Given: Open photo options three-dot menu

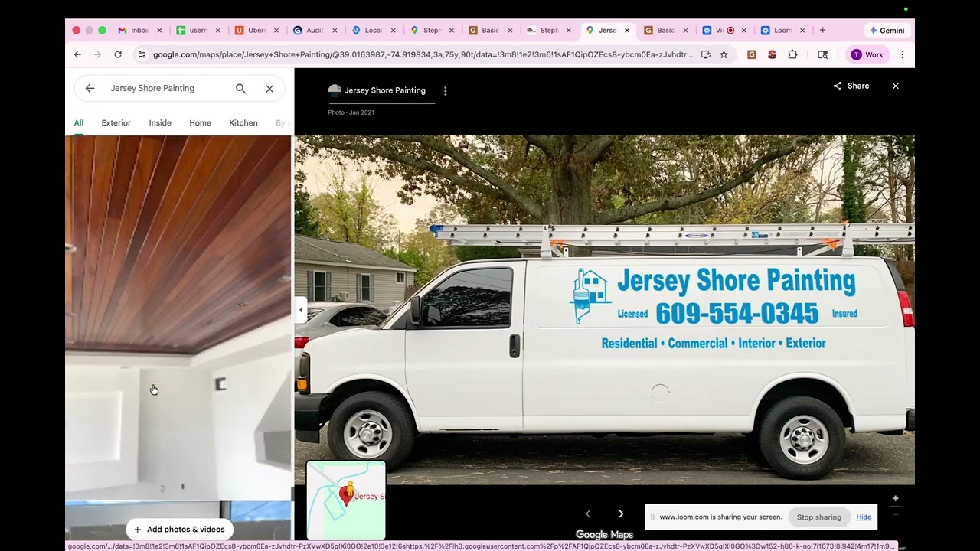Looking at the screenshot, I should [445, 90].
